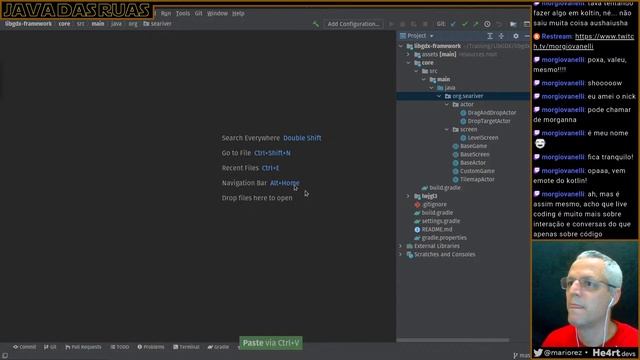Screen dimensions: 640x360
Task: Click the Git push arrow icon
Action: click(x=476, y=24)
